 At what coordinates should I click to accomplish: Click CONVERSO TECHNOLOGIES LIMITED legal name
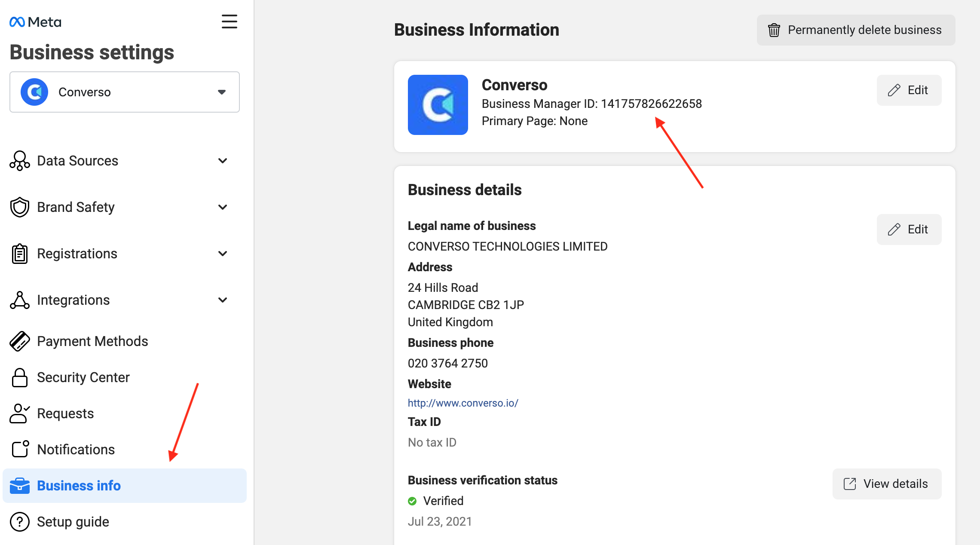[x=508, y=247]
